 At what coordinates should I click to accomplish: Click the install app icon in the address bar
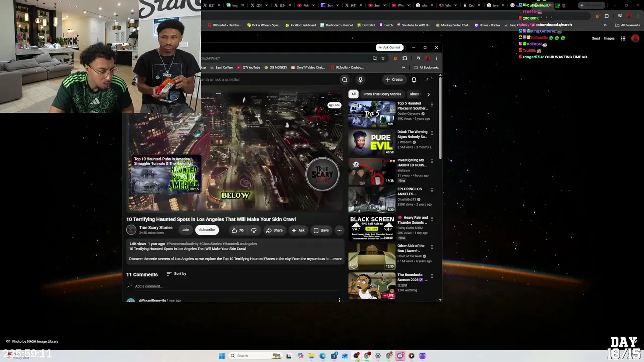pyautogui.click(x=375, y=58)
